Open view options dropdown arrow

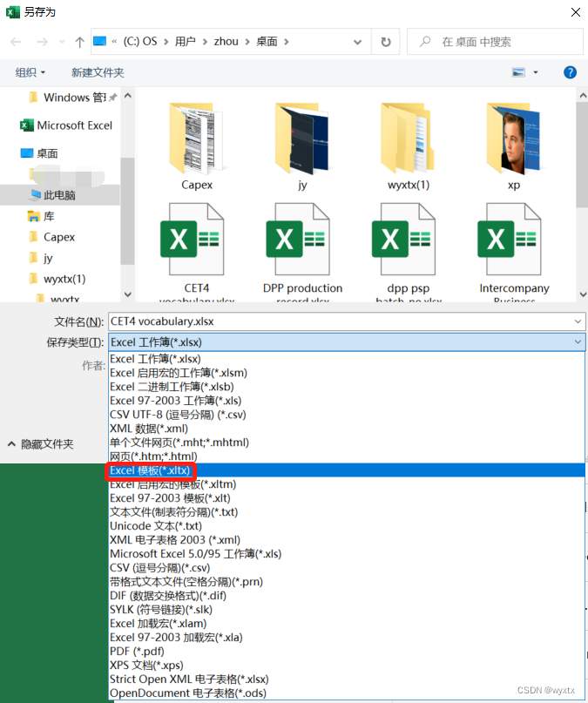536,72
